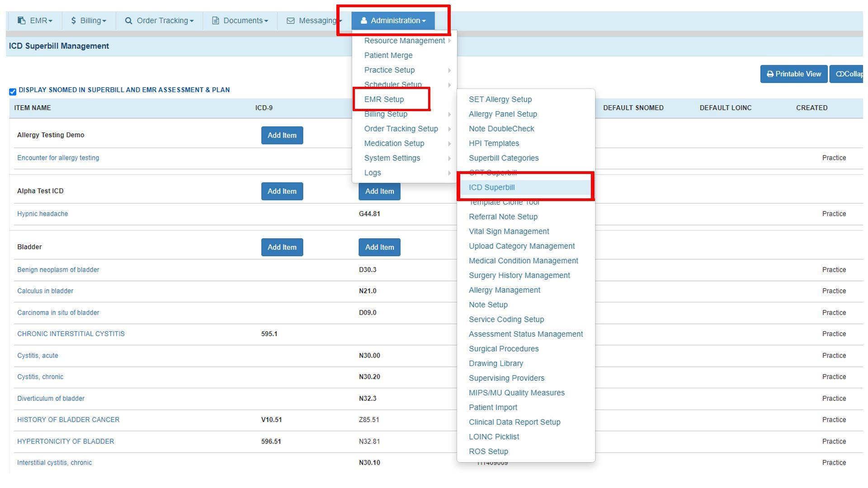Open the Hypnic headache item link

42,214
